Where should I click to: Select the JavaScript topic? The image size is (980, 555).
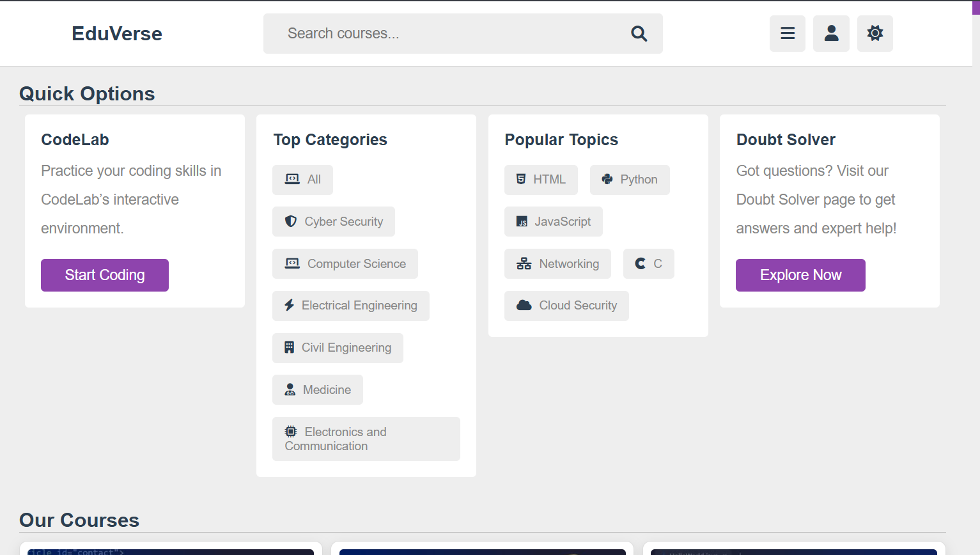pyautogui.click(x=553, y=221)
